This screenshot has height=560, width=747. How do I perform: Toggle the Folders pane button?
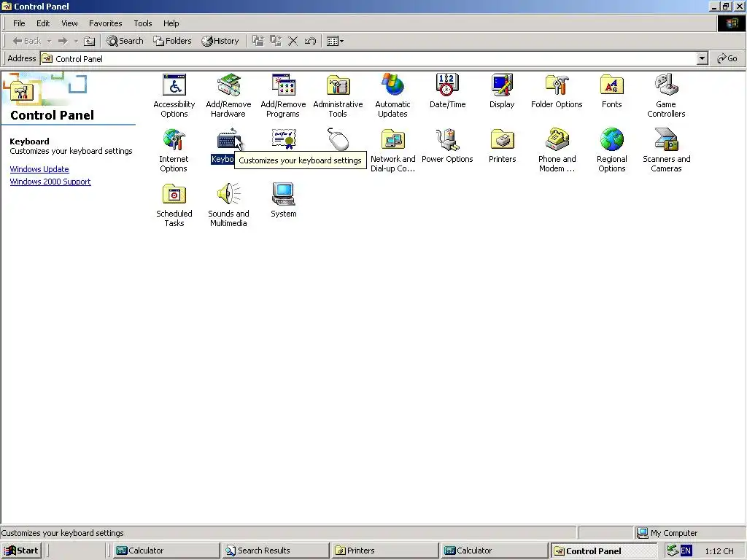pyautogui.click(x=172, y=41)
